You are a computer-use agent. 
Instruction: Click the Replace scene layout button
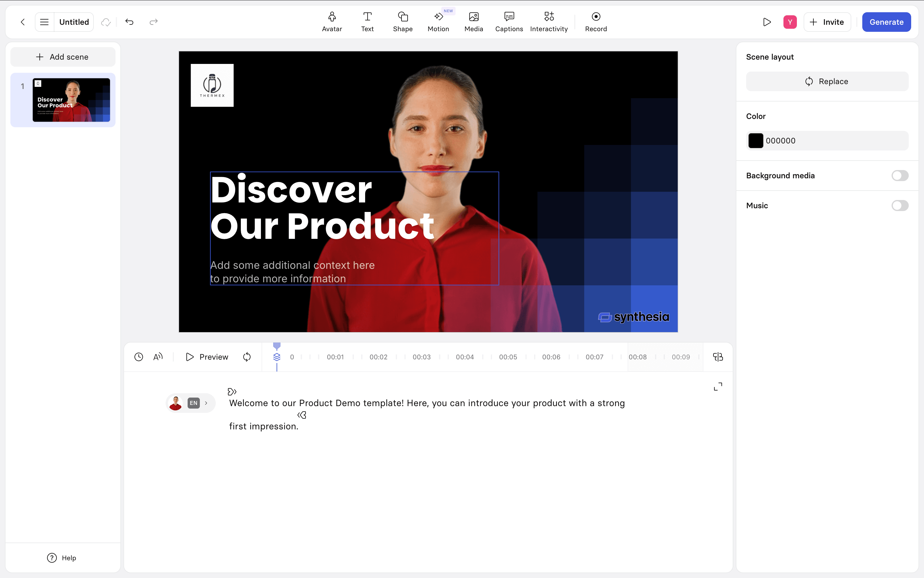pyautogui.click(x=827, y=81)
